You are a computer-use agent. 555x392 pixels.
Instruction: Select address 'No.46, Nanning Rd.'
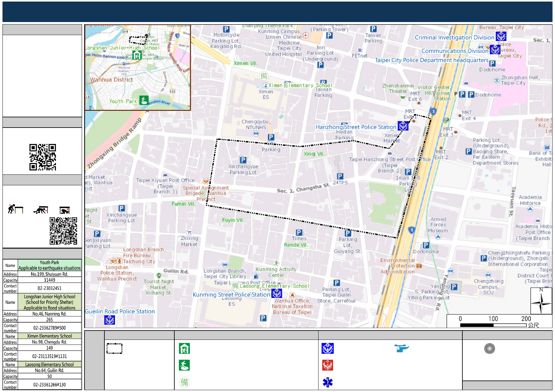pyautogui.click(x=49, y=314)
